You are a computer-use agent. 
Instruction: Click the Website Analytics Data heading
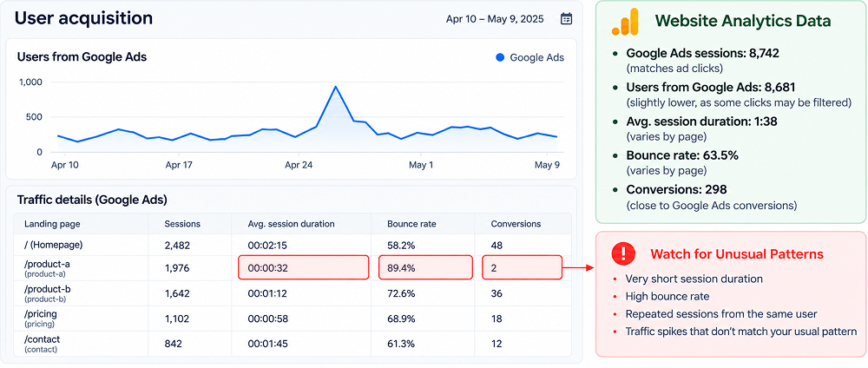pyautogui.click(x=743, y=21)
